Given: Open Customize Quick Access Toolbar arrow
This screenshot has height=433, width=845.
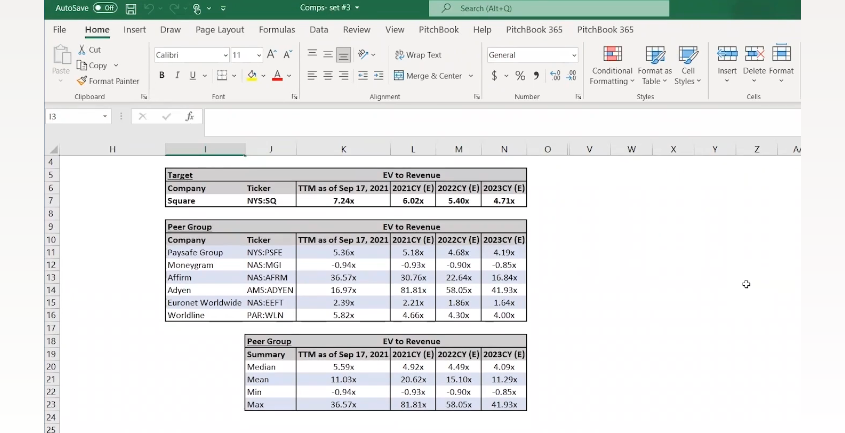Looking at the screenshot, I should [223, 9].
